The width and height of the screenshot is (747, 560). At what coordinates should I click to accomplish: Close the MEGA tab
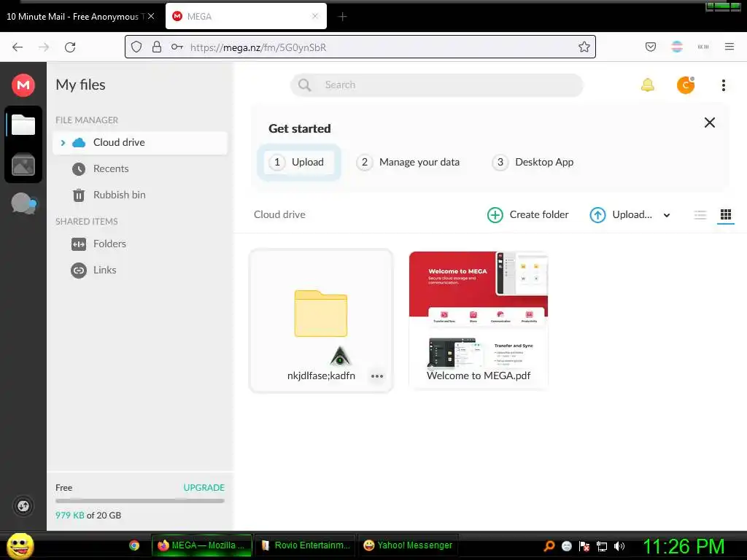(315, 17)
